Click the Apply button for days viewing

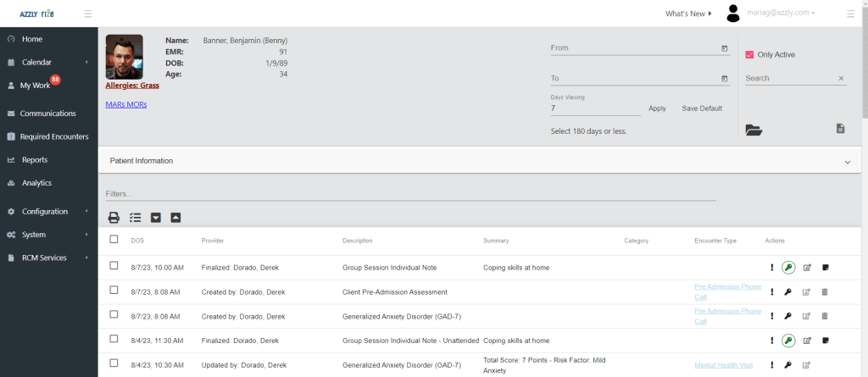click(657, 108)
